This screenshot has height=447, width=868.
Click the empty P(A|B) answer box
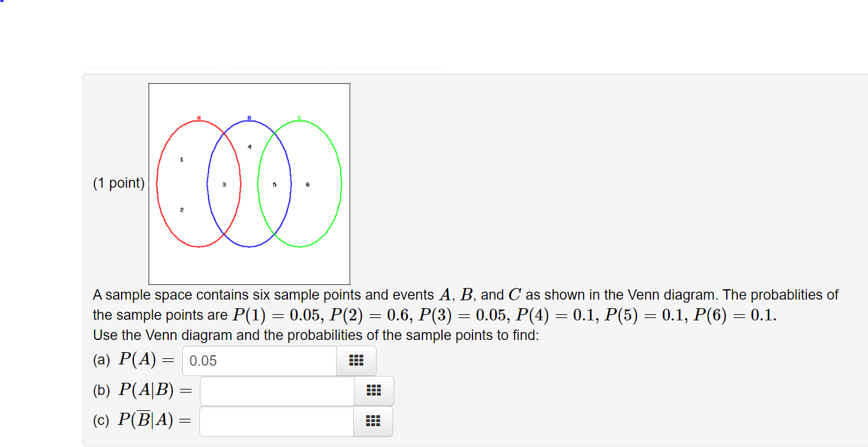[276, 391]
